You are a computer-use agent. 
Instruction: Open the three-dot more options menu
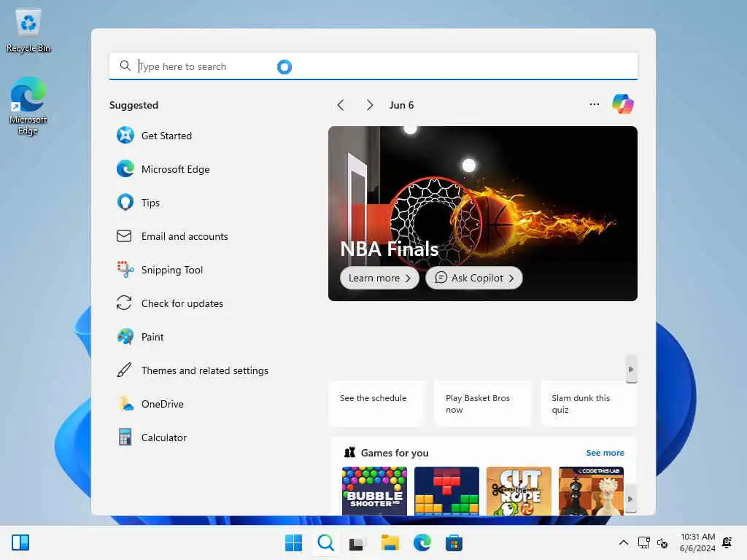594,104
